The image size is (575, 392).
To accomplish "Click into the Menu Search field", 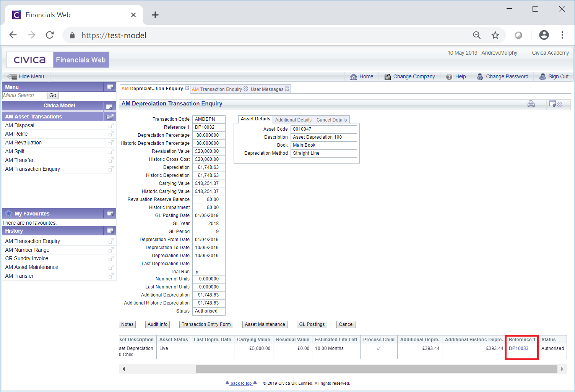I will 24,96.
